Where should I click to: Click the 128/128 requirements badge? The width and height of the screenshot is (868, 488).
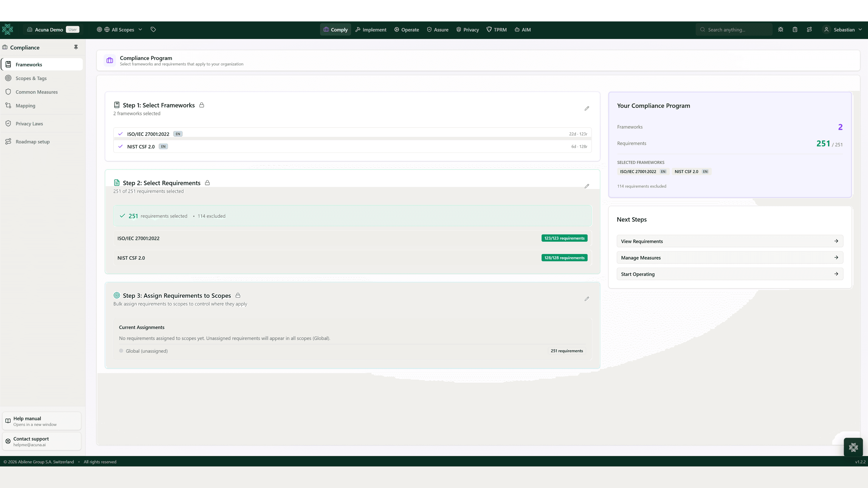[x=564, y=258]
